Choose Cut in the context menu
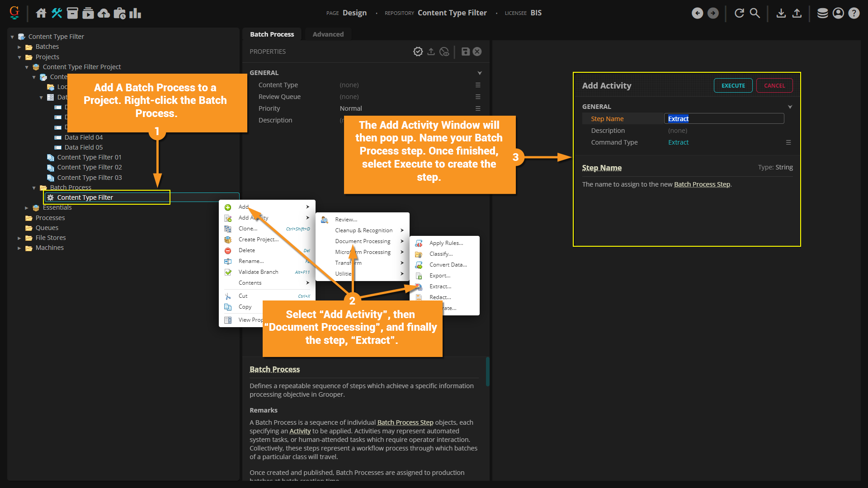The width and height of the screenshot is (868, 488). (x=267, y=296)
